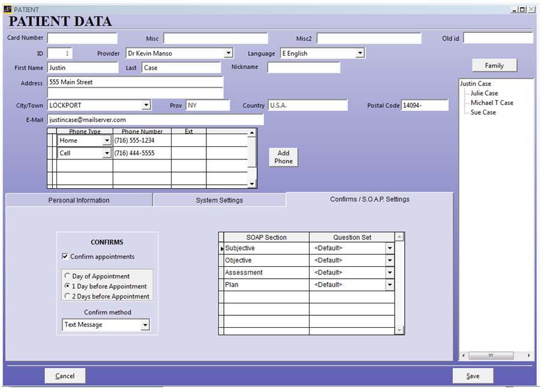Select Julie Case in family tree
547x392 pixels.
484,93
